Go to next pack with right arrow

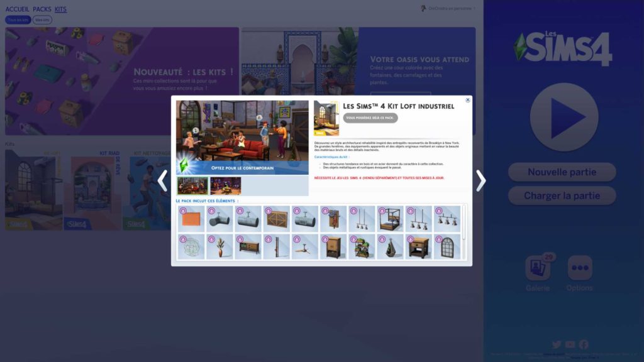480,180
